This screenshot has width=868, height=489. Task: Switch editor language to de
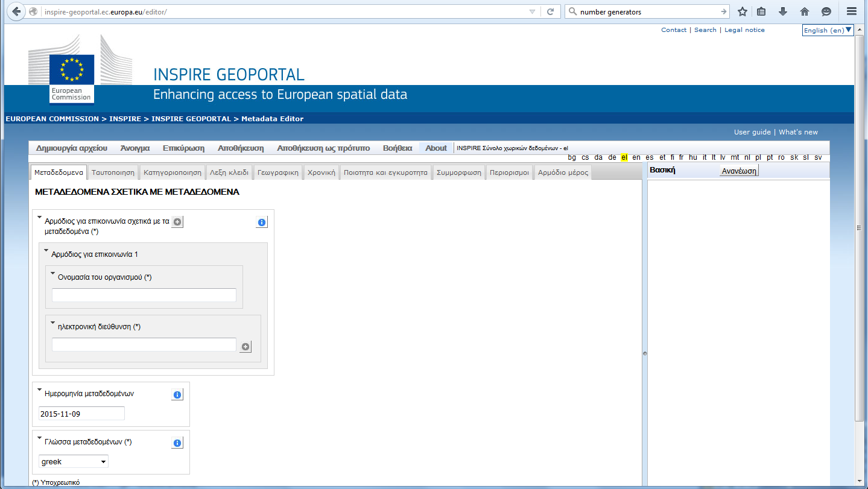[x=612, y=157]
